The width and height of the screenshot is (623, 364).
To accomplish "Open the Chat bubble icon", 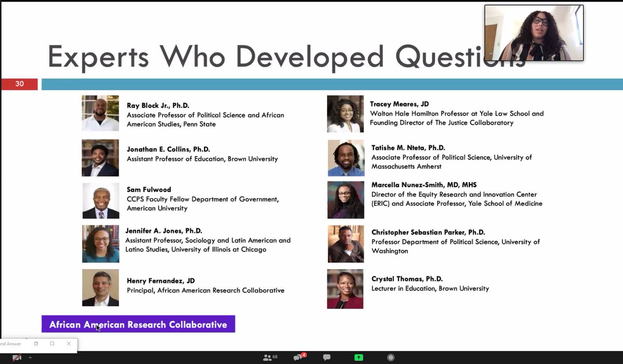I will [327, 357].
